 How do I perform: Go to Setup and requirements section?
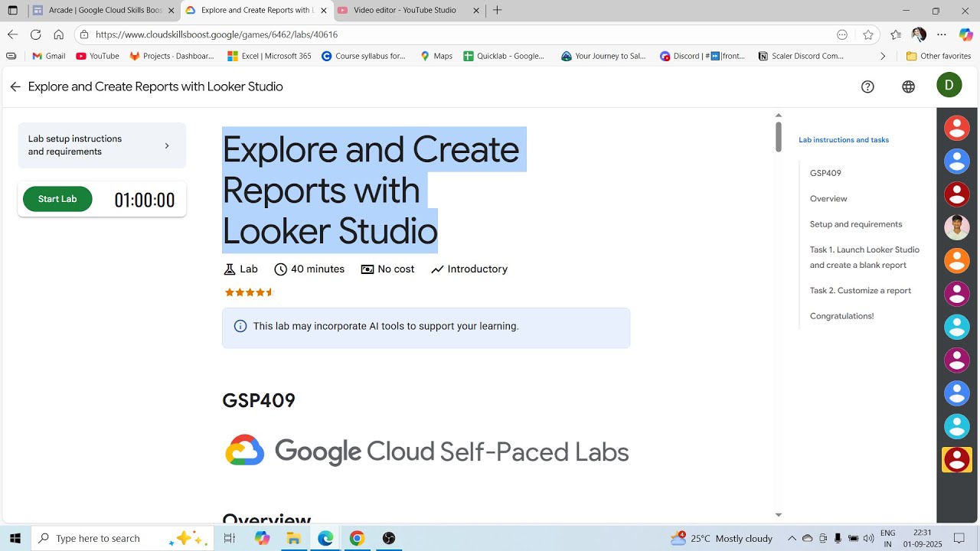[856, 224]
